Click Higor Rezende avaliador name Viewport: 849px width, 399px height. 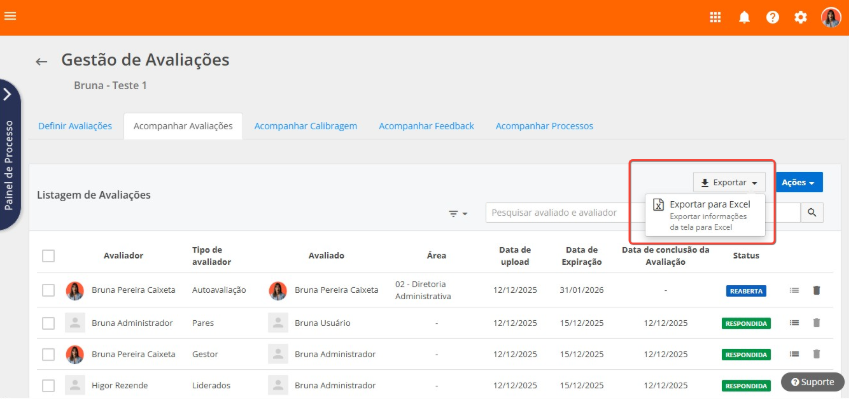120,386
